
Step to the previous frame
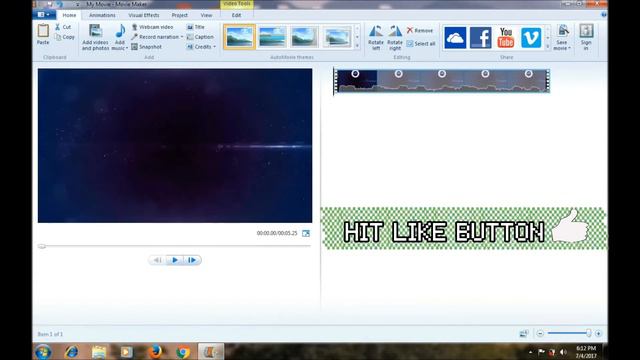click(157, 260)
